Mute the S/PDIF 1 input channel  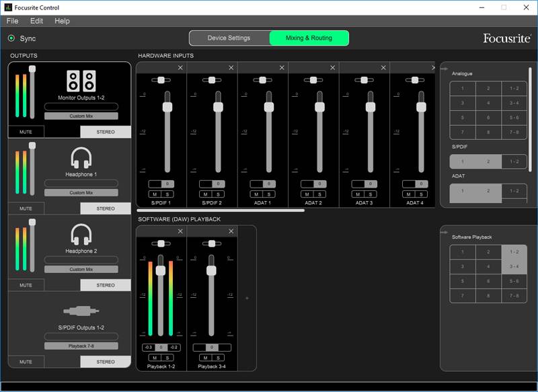tap(155, 194)
